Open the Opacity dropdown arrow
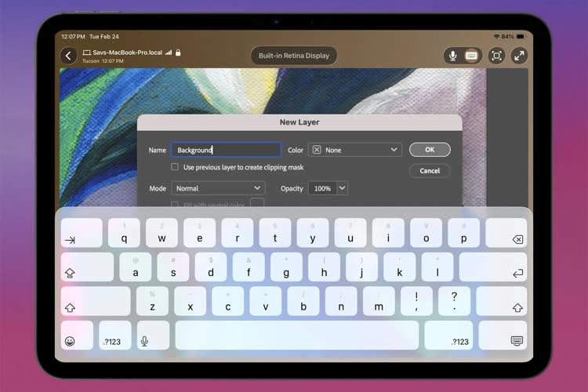 343,188
